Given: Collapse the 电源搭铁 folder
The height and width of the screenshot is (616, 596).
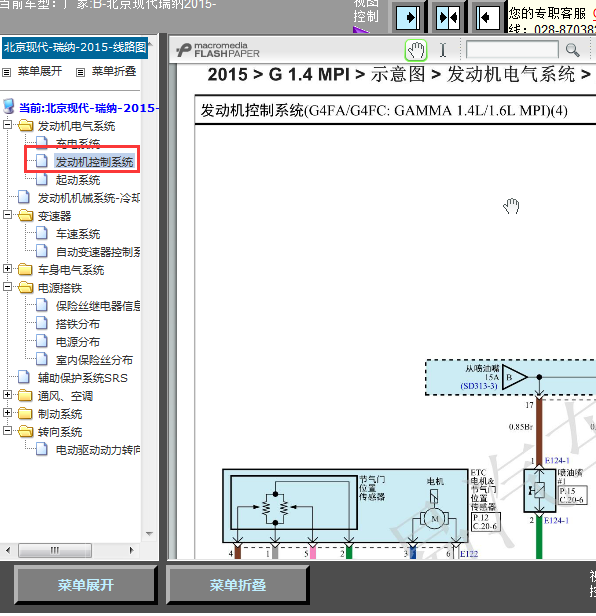Looking at the screenshot, I should coord(7,286).
